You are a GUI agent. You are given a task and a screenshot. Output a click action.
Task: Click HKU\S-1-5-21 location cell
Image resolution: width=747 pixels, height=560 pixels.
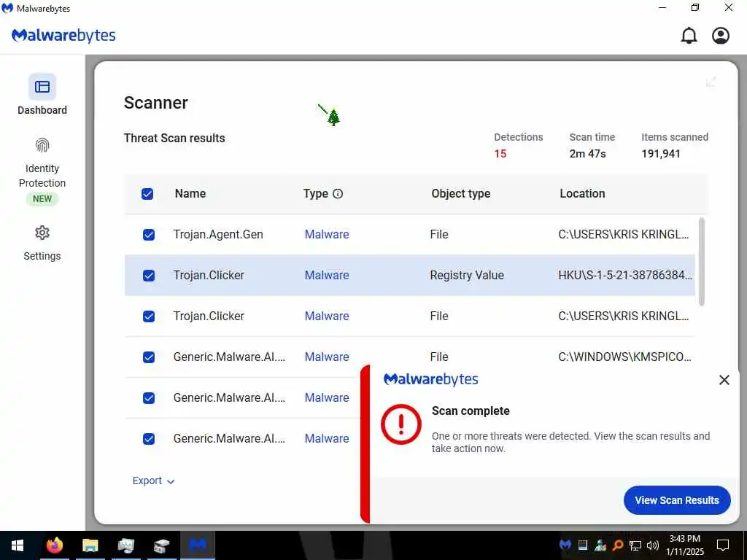(625, 275)
